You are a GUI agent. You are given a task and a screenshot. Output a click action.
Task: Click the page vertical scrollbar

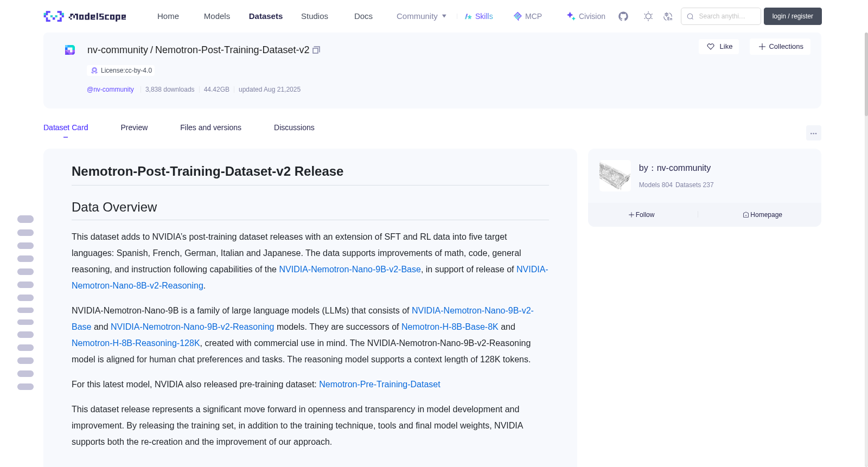pyautogui.click(x=866, y=73)
